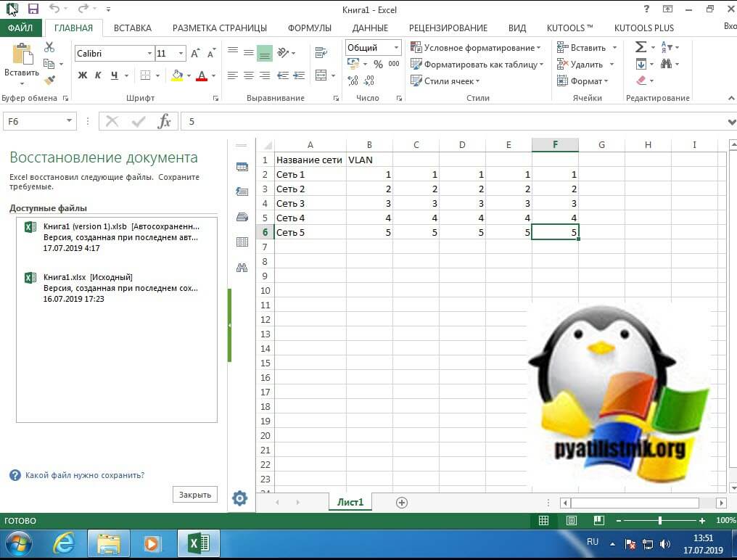This screenshot has height=560, width=737.
Task: Click the zoom slider handle in status bar
Action: [x=659, y=521]
